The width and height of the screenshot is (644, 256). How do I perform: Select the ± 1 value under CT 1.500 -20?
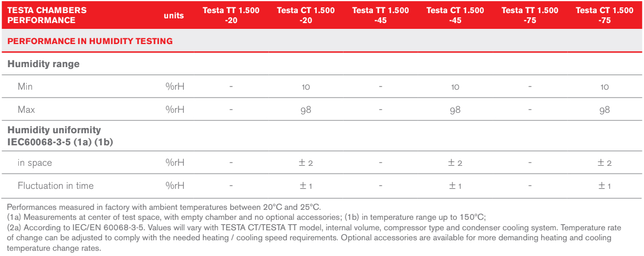pyautogui.click(x=306, y=186)
